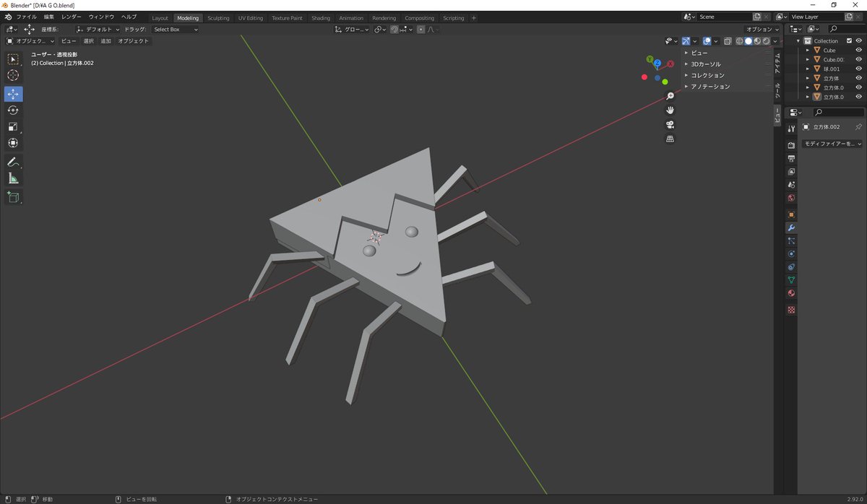Switch to the UV Editing workspace tab

click(251, 18)
